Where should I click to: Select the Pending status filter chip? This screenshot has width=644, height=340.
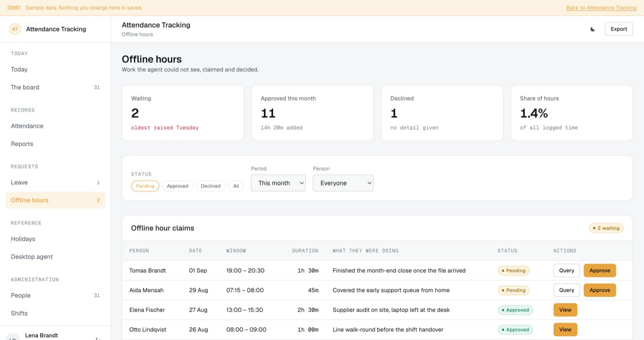coord(145,186)
